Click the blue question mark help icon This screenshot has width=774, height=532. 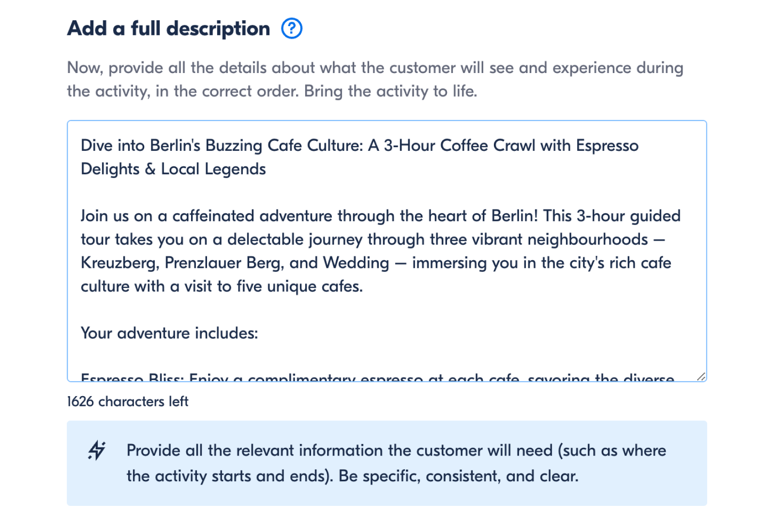(x=292, y=29)
